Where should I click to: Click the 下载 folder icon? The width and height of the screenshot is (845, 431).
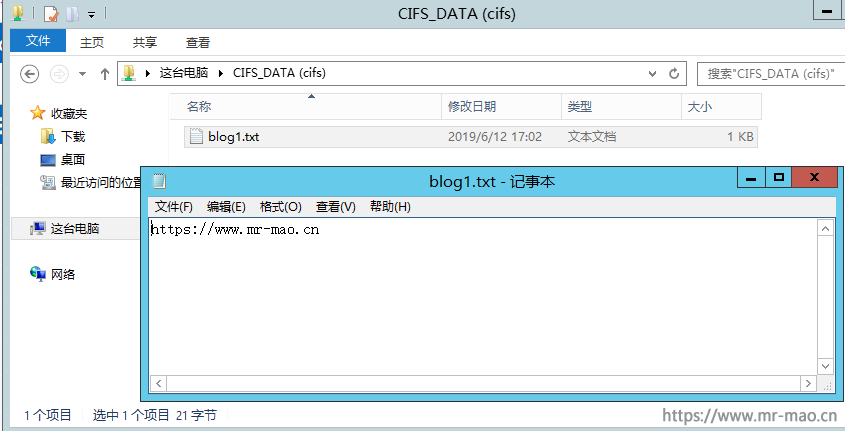tap(48, 136)
